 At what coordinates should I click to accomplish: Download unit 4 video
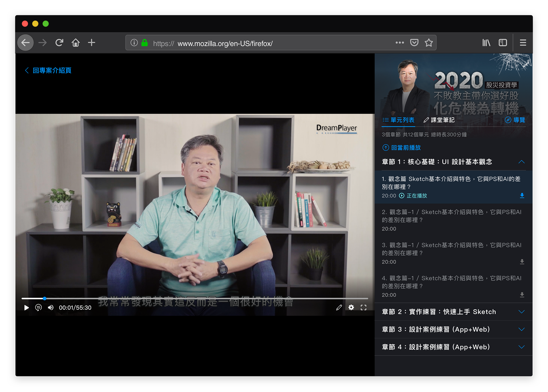click(522, 295)
